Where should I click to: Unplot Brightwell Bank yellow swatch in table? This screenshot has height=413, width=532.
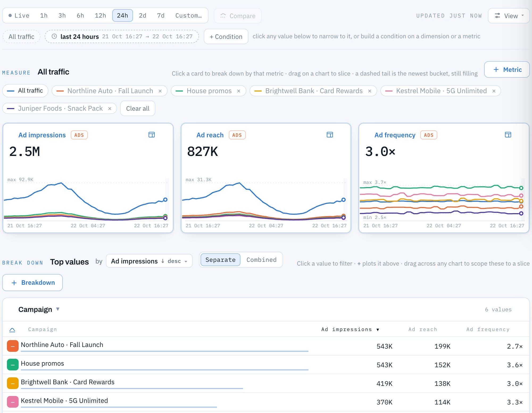13,383
